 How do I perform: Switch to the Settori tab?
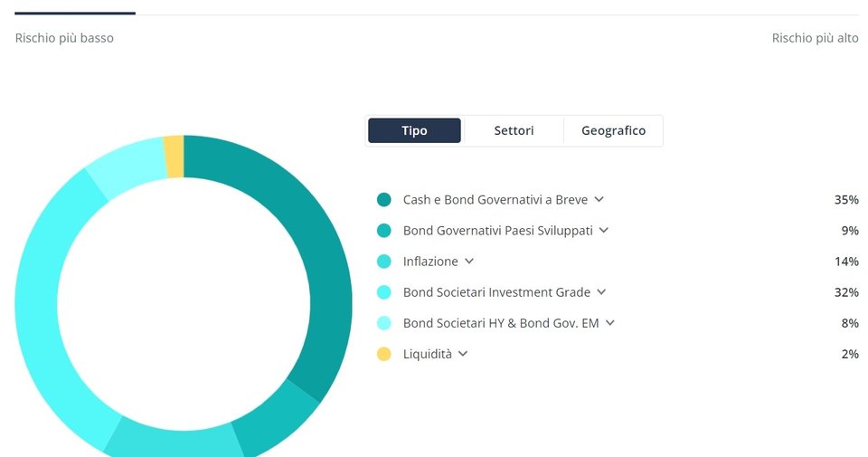(x=514, y=130)
